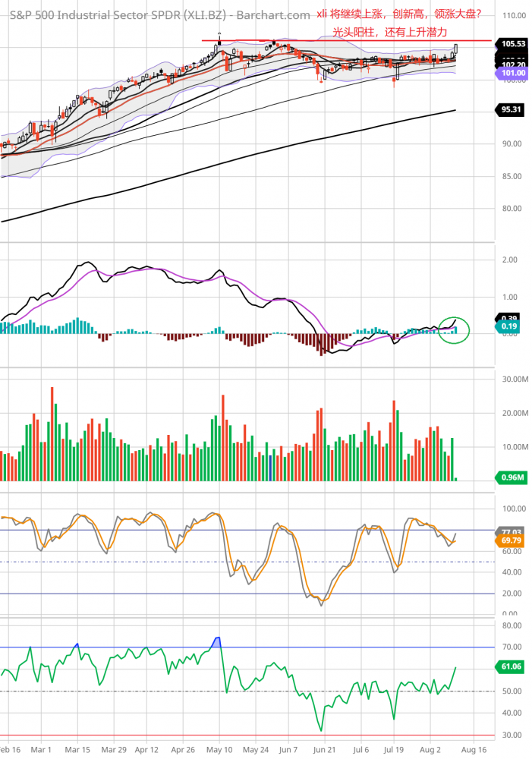This screenshot has height=759, width=532.
Task: Click the blue overbought RSI peak near May 10
Action: (217, 641)
